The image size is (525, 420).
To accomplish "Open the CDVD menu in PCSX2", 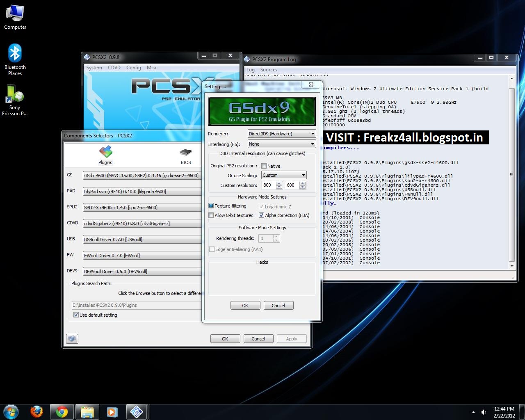I will [x=114, y=68].
